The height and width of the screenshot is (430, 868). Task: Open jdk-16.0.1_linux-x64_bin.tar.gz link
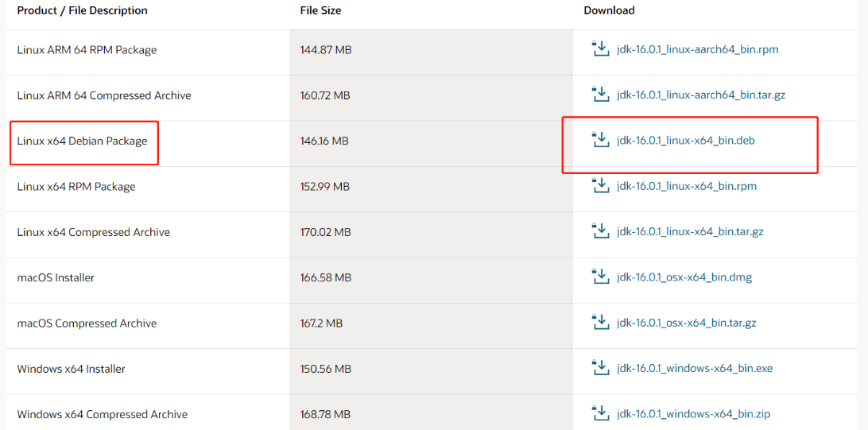click(x=689, y=231)
